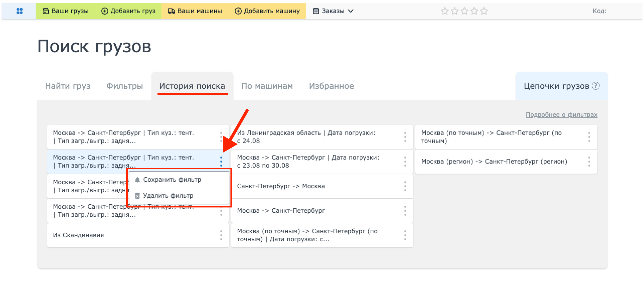Open three-dots menu for Из Ленинградская область
The image size is (644, 290).
405,137
